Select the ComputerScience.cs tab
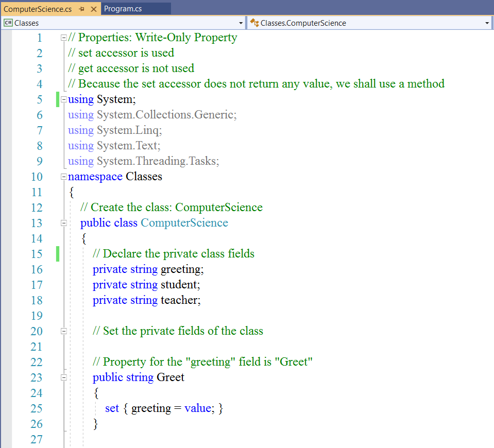The width and height of the screenshot is (494, 448). tap(38, 9)
